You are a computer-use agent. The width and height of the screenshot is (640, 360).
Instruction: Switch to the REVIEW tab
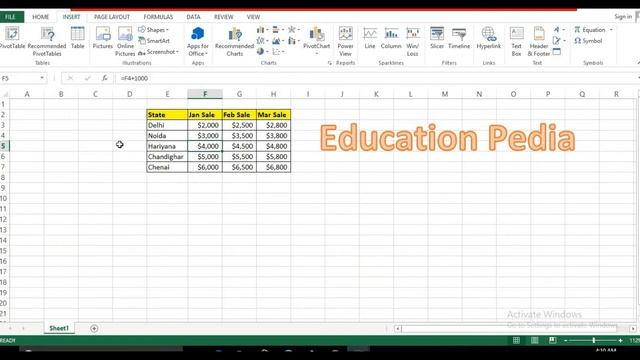point(224,17)
